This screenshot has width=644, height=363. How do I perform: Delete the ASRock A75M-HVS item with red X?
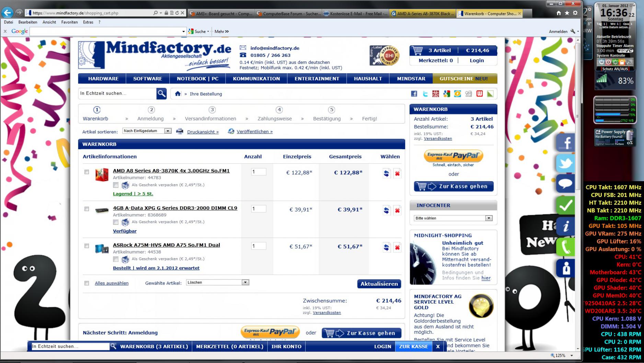tap(397, 247)
